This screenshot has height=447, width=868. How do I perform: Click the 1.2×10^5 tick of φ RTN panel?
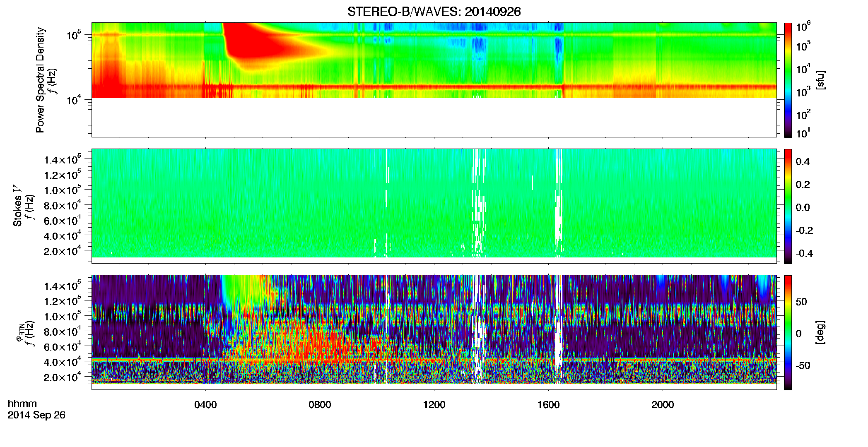point(63,301)
